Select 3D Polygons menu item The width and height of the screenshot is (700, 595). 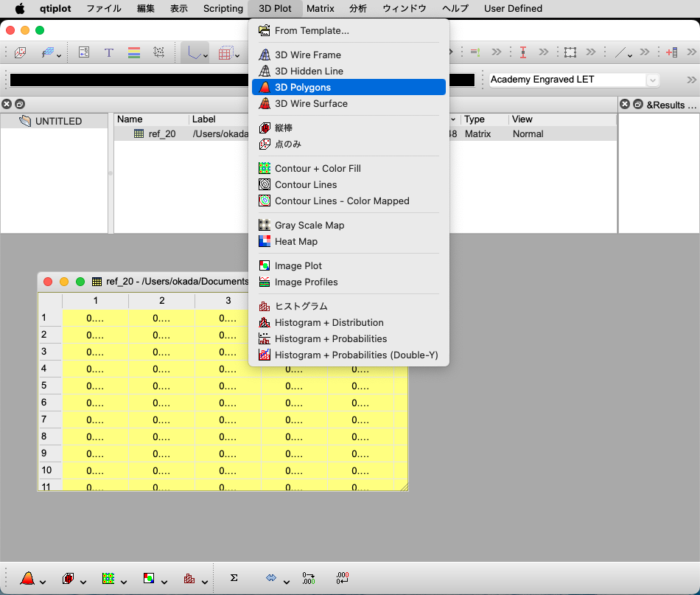click(349, 87)
